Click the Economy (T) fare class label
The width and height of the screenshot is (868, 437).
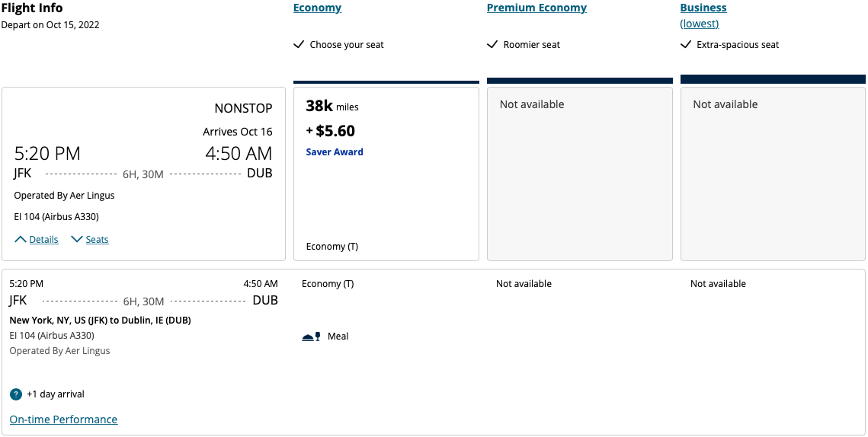click(x=332, y=247)
